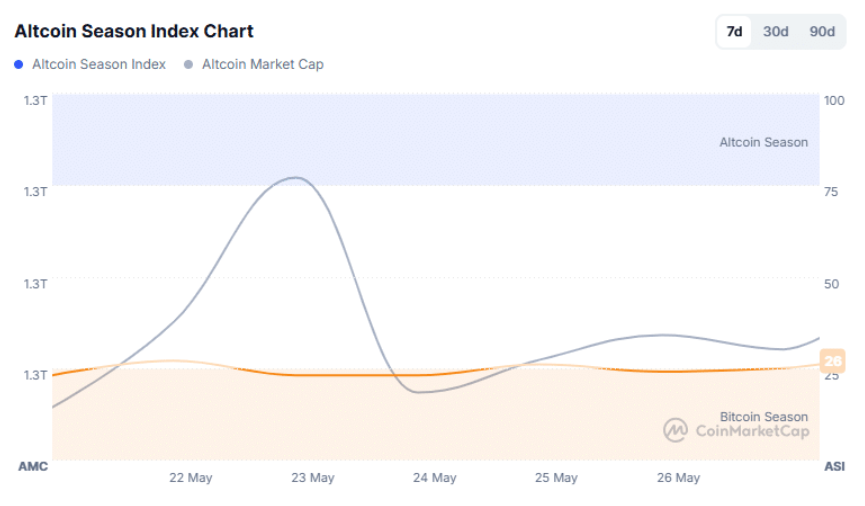Click the CoinMarketCap logo icon
Viewport: 865px width, 506px height.
pos(675,430)
